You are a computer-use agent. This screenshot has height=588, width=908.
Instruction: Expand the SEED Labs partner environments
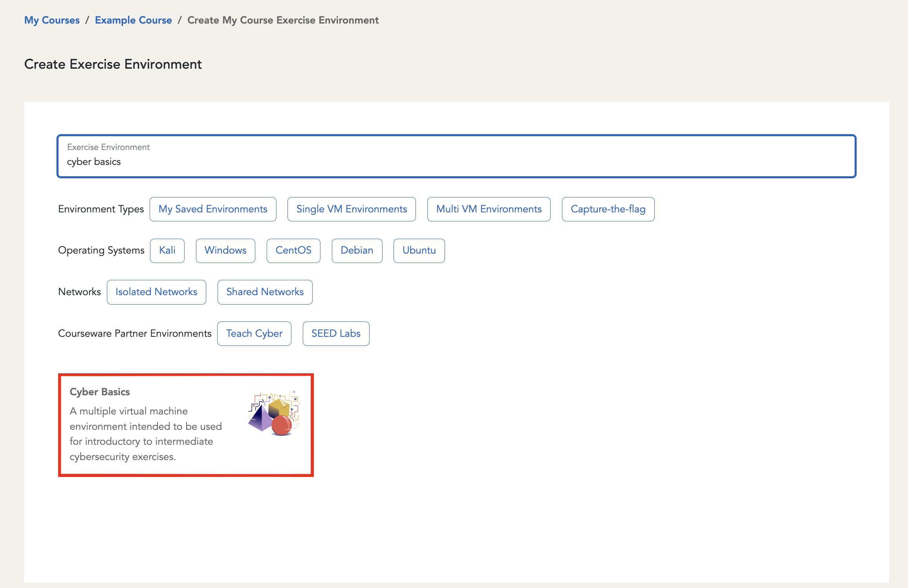(335, 333)
